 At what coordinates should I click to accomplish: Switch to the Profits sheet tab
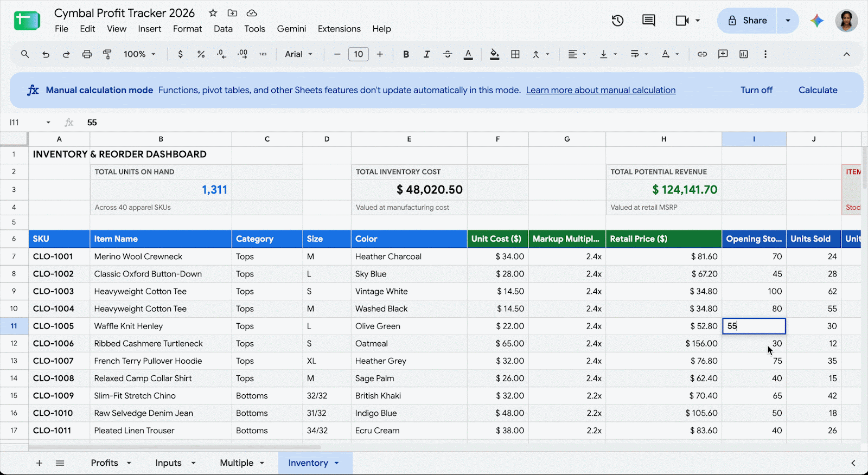[104, 463]
